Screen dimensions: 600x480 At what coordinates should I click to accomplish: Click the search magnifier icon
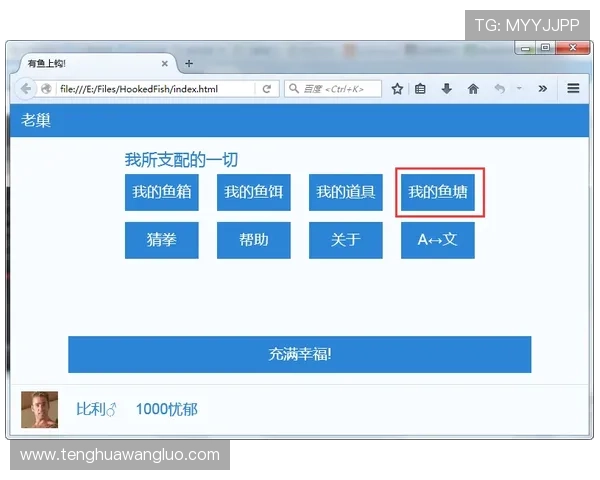(x=293, y=89)
